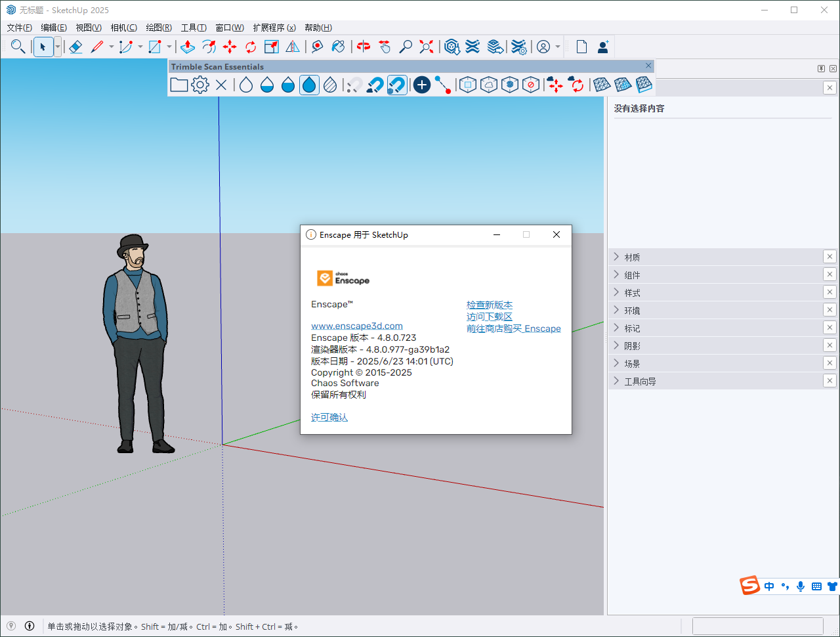This screenshot has height=637, width=840.
Task: Toggle the hatched droplet display mode
Action: (x=330, y=85)
